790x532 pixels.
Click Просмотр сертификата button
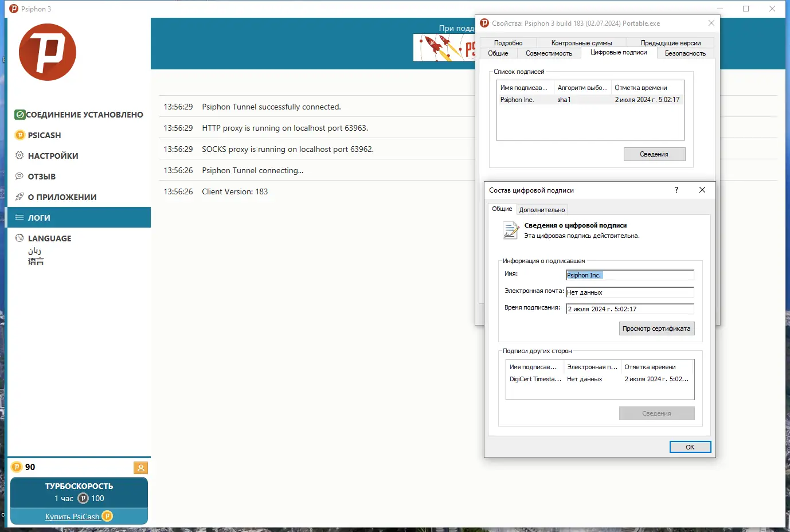coord(656,328)
